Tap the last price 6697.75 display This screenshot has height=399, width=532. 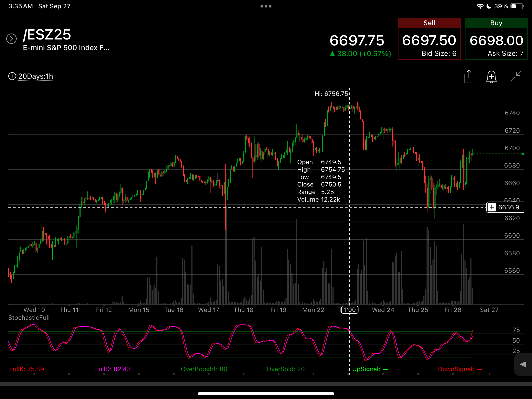(x=357, y=41)
